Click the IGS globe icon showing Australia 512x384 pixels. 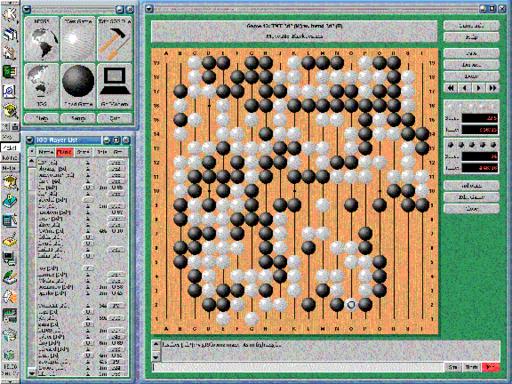click(42, 86)
